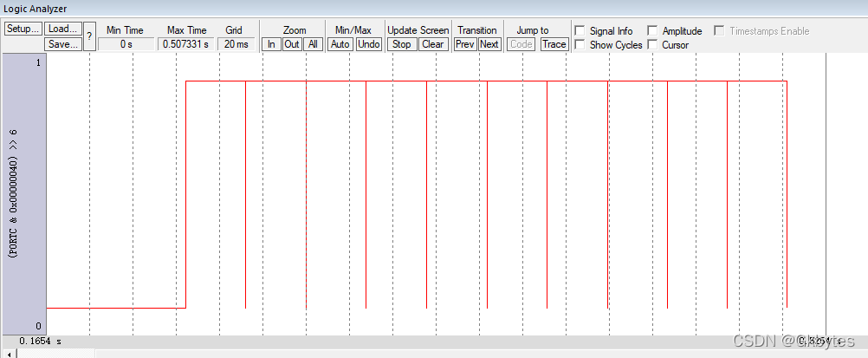Screen dimensions: 868x358
Task: Clear the logic analyzer display
Action: [432, 44]
